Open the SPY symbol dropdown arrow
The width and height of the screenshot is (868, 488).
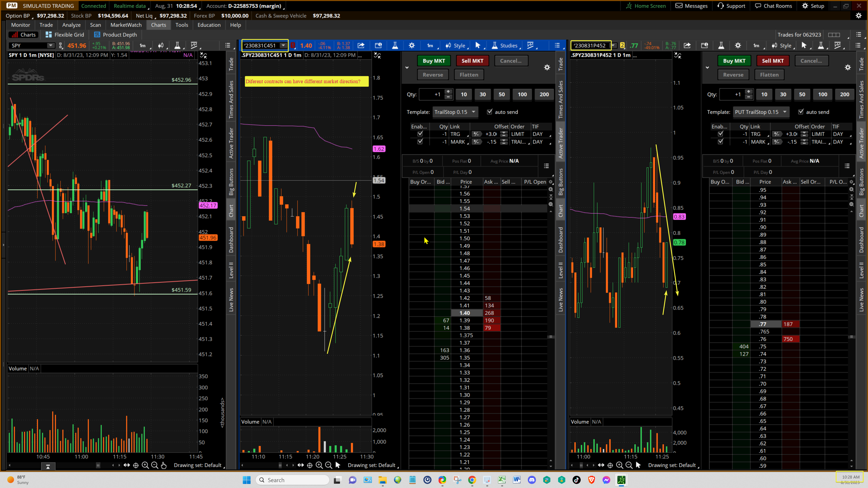[x=51, y=45]
